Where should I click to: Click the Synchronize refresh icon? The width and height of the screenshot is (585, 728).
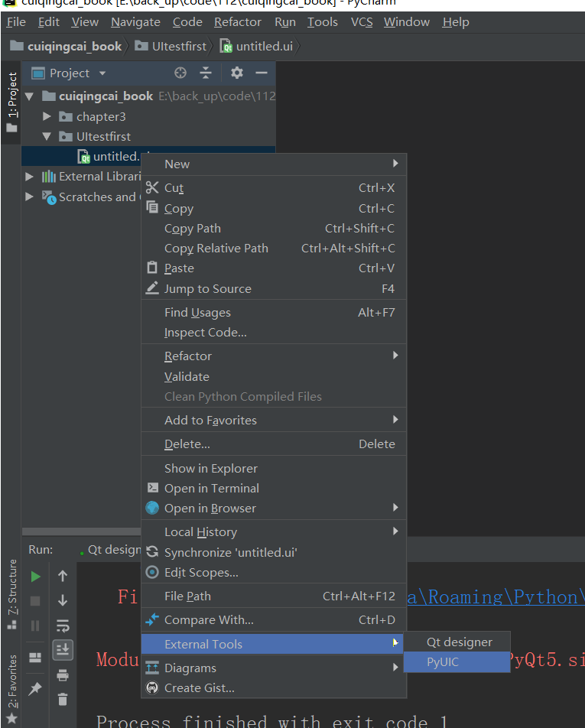pos(152,551)
